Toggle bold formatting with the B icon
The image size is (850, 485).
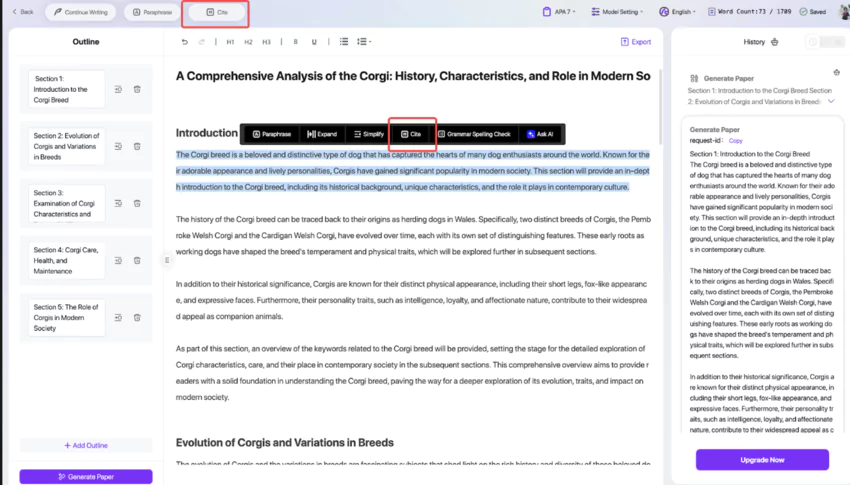tap(295, 42)
